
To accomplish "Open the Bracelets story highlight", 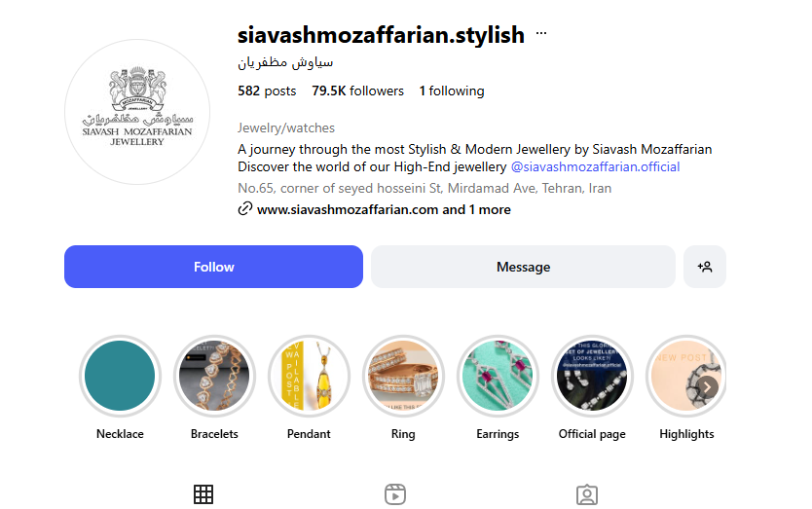I will click(x=214, y=376).
